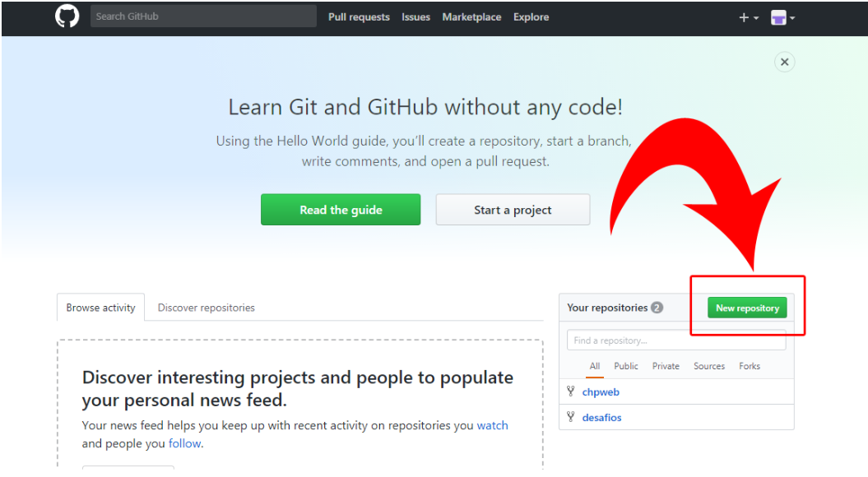Follow the watch link in news feed text
Image resolution: width=868 pixels, height=477 pixels.
click(492, 425)
